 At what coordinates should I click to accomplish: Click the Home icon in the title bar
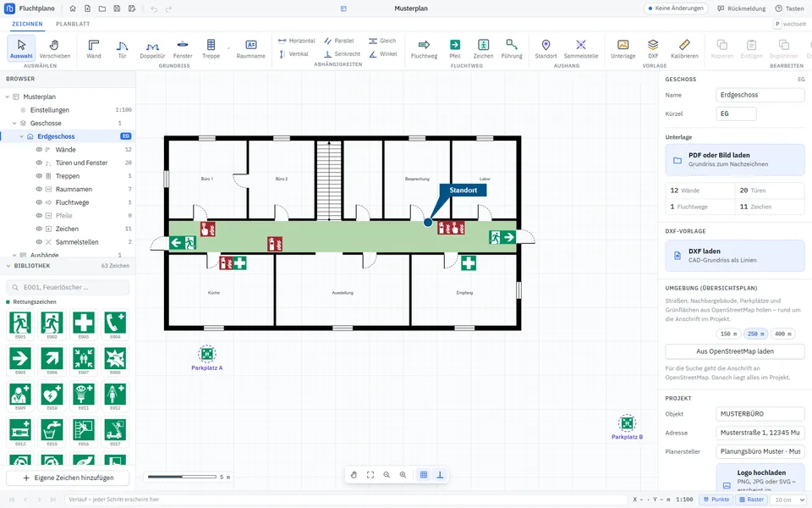pyautogui.click(x=73, y=8)
